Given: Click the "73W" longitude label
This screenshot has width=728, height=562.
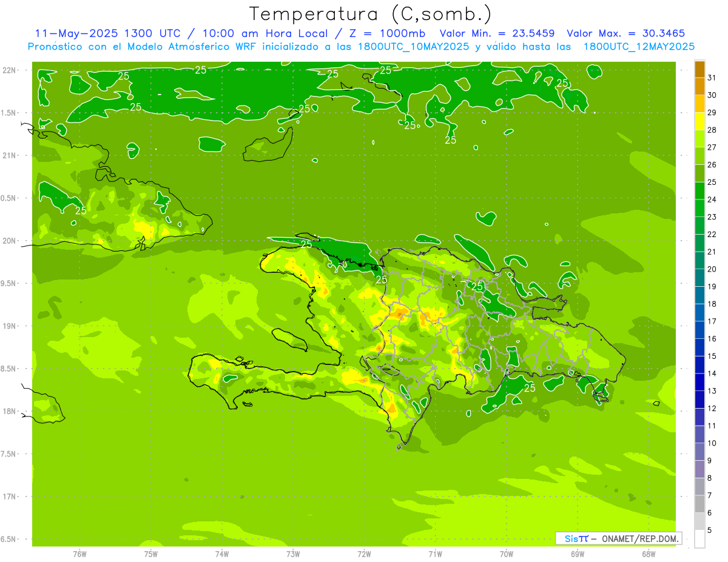Looking at the screenshot, I should 293,554.
